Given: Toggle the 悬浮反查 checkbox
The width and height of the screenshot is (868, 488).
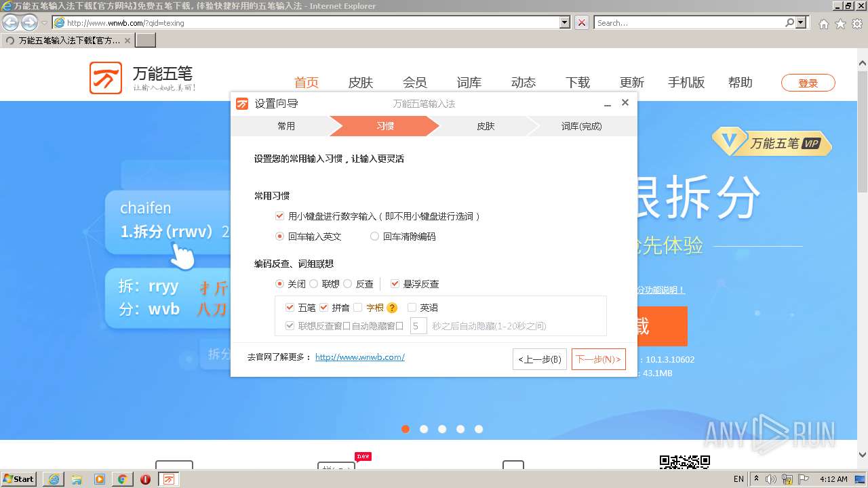Looking at the screenshot, I should tap(395, 284).
